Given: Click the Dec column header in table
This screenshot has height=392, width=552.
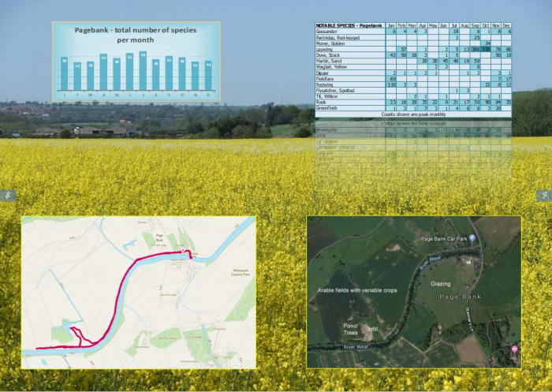Looking at the screenshot, I should (506, 26).
